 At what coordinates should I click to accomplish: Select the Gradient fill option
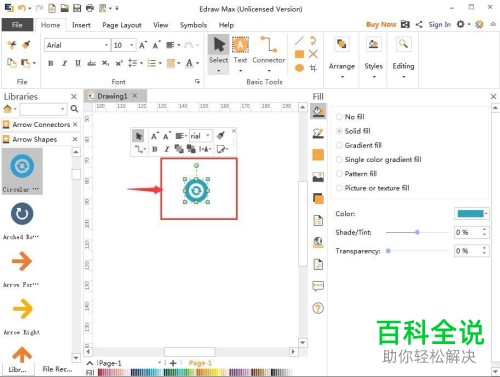(x=359, y=145)
